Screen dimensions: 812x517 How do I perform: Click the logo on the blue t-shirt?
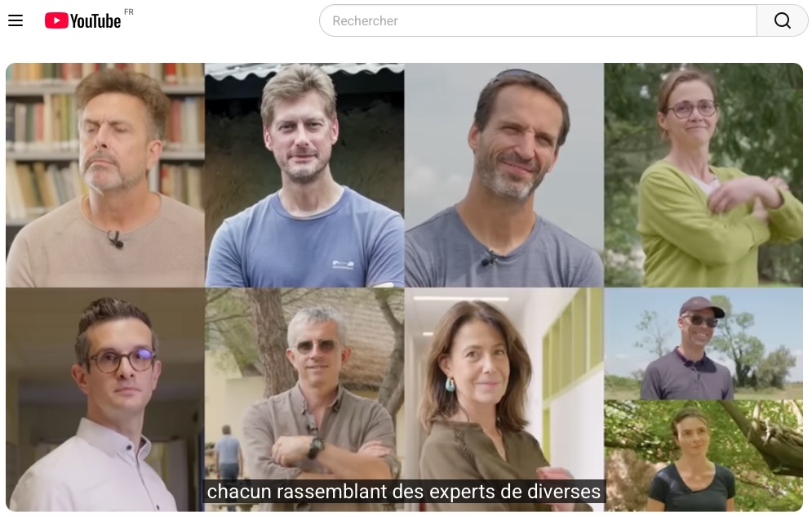(x=343, y=264)
